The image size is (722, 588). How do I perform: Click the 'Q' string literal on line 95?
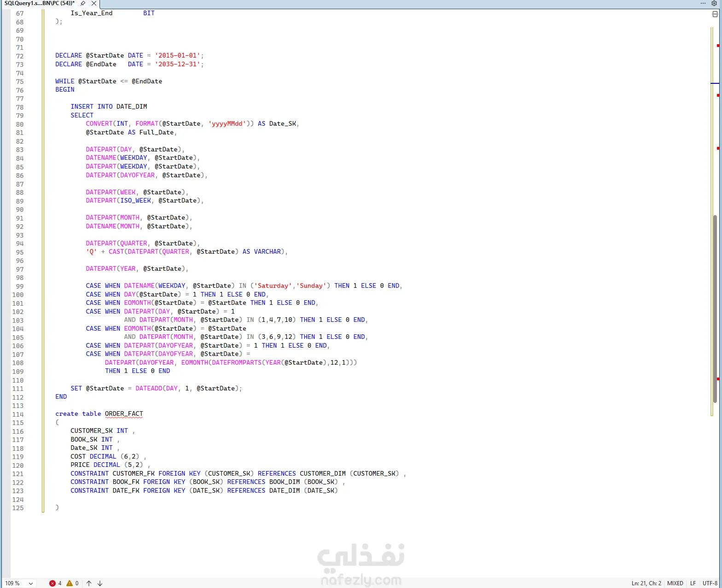[92, 251]
